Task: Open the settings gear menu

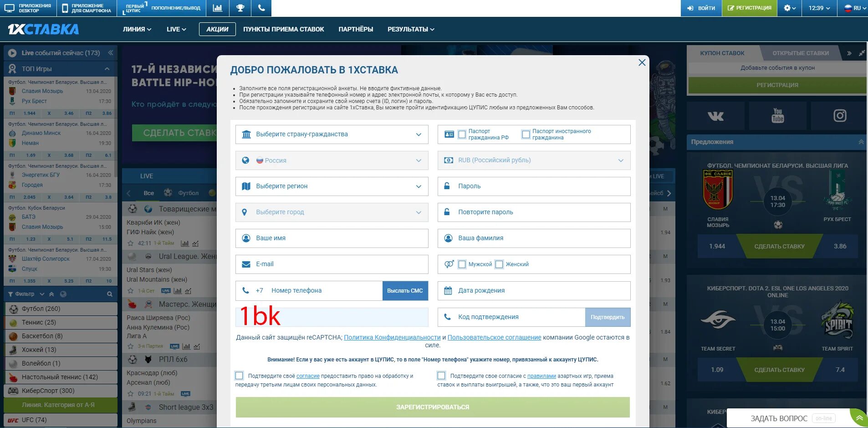Action: (x=790, y=8)
